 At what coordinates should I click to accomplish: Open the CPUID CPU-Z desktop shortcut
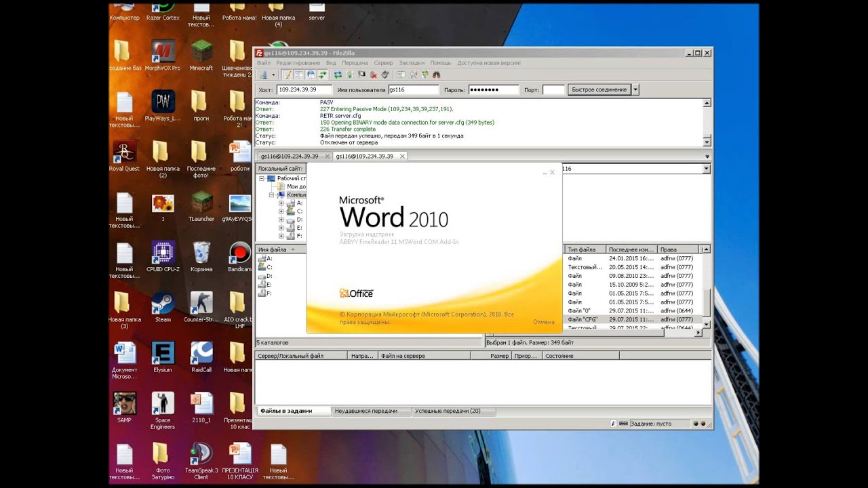[x=163, y=257]
